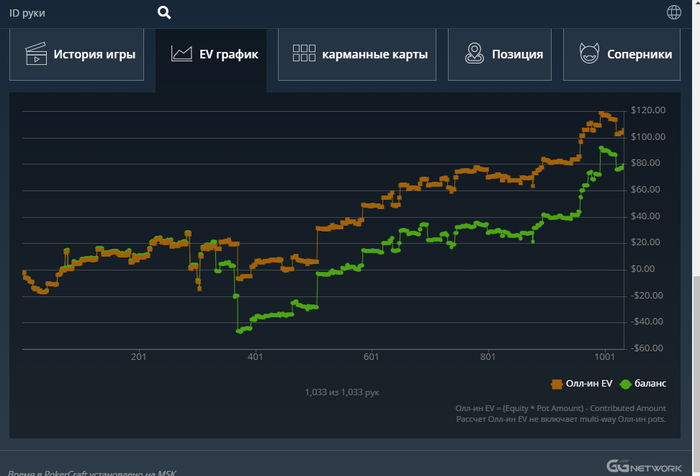Click the multi-way Олл-ин pots note
Viewport: 700px width, 476px height.
point(561,419)
